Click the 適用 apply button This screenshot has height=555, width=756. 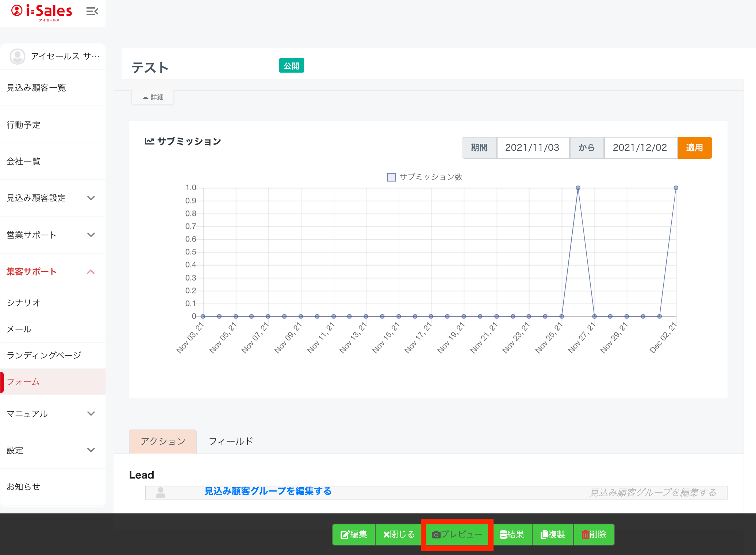pos(694,148)
